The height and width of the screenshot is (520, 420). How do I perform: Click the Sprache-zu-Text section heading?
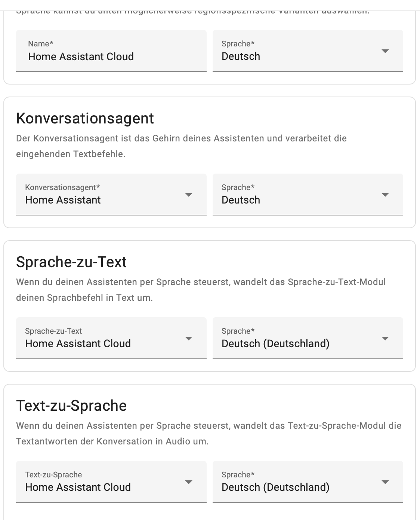(x=71, y=262)
